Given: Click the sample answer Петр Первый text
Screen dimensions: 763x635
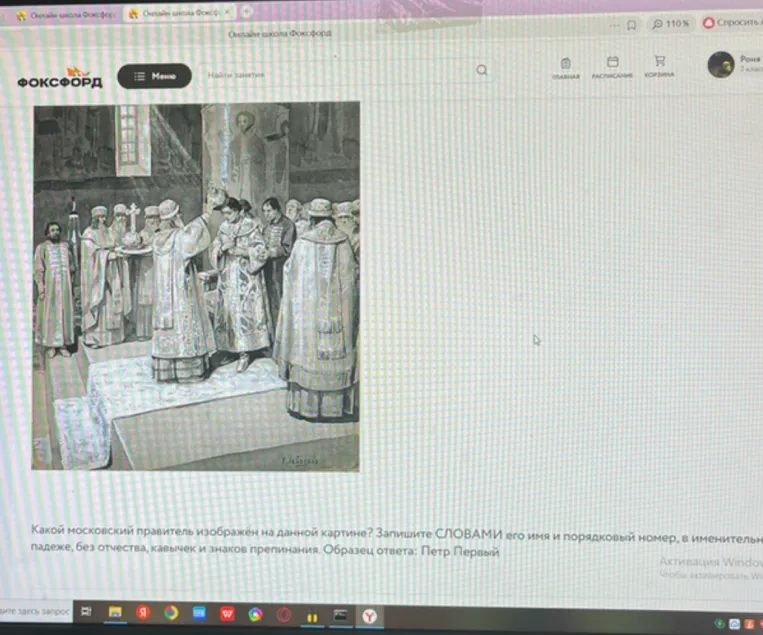Looking at the screenshot, I should (x=460, y=551).
